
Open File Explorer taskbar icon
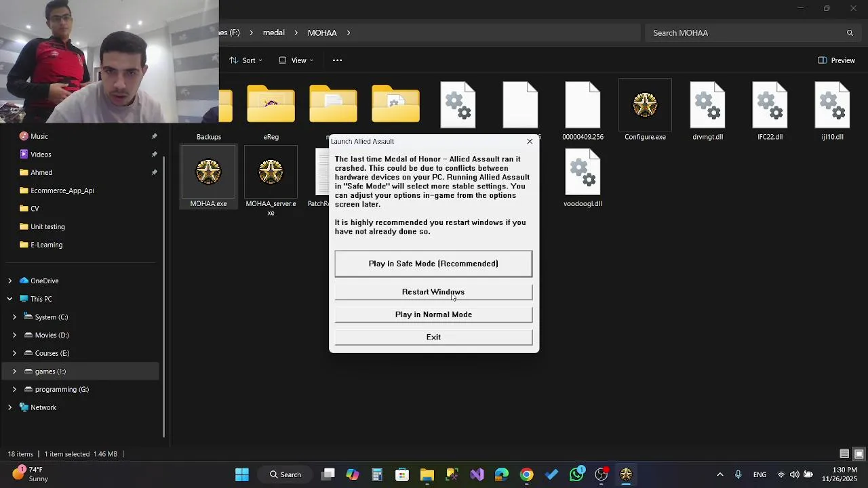(x=427, y=474)
